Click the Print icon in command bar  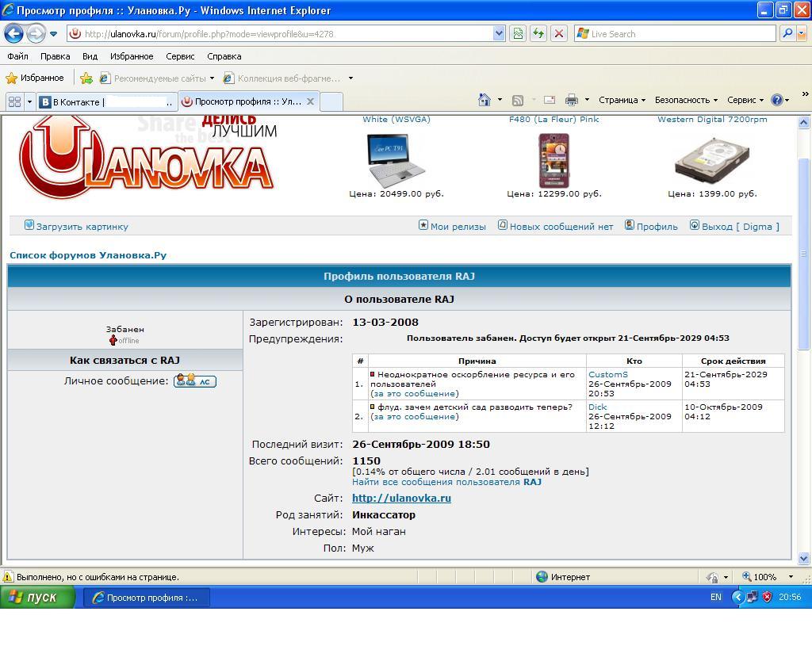point(571,100)
